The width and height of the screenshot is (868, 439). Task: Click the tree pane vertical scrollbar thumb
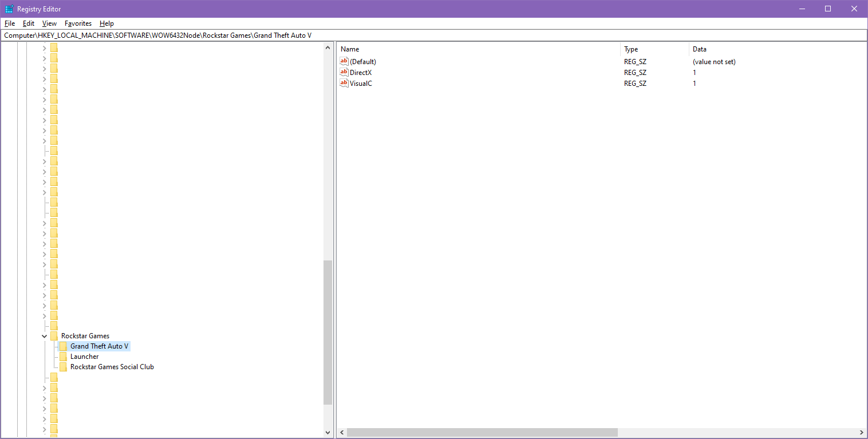coord(328,333)
